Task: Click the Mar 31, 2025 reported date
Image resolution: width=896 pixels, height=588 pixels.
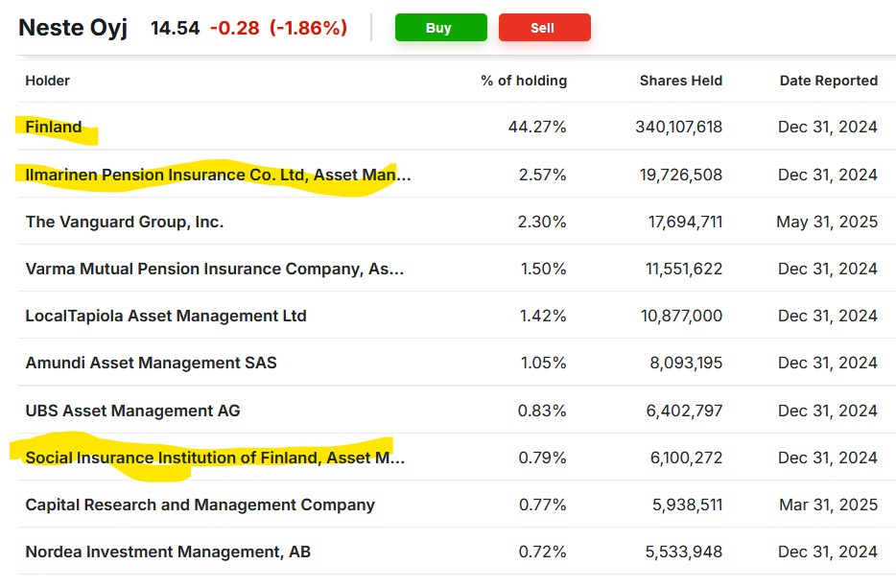Action: (x=829, y=505)
